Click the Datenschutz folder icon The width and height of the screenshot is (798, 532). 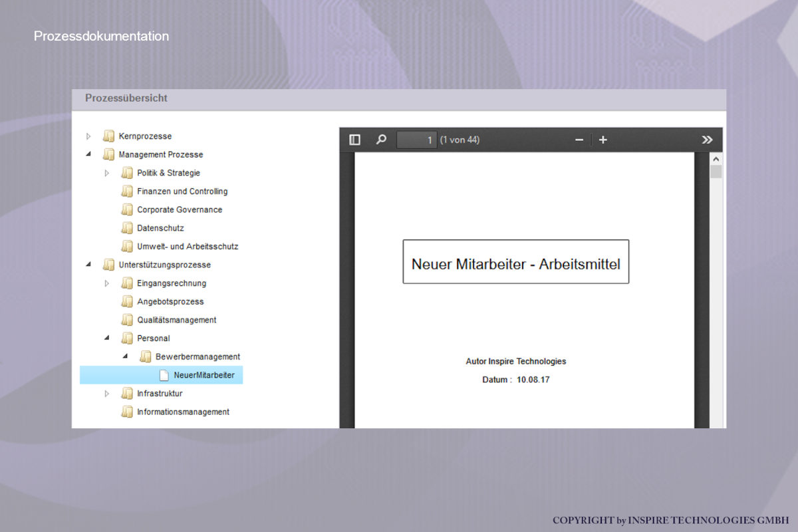point(127,228)
